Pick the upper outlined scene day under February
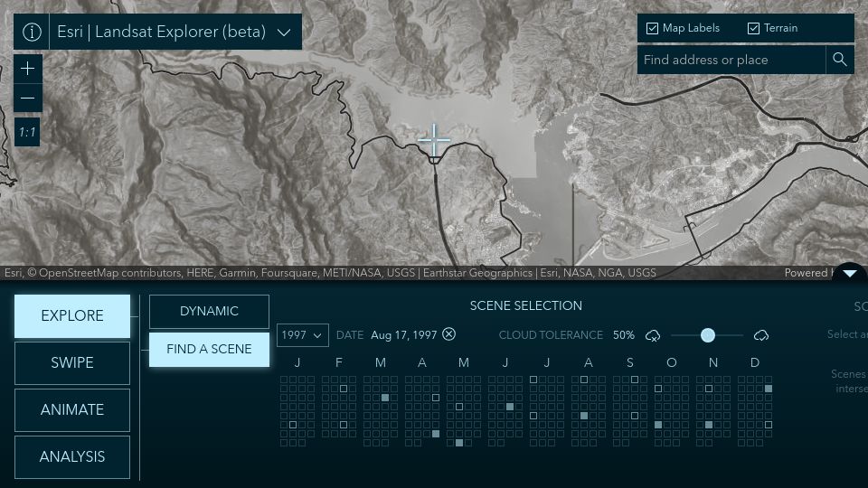The image size is (868, 488). point(344,389)
